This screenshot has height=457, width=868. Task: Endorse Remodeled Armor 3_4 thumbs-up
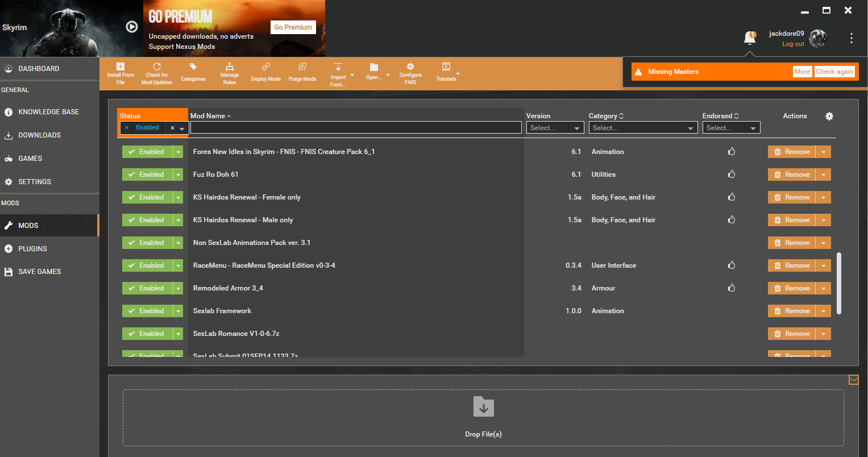pos(732,288)
